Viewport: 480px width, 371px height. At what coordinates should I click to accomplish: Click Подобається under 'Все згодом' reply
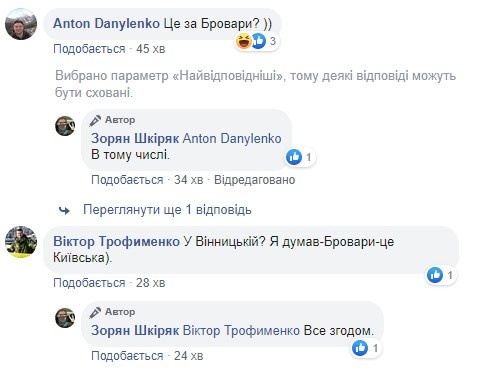coord(127,356)
